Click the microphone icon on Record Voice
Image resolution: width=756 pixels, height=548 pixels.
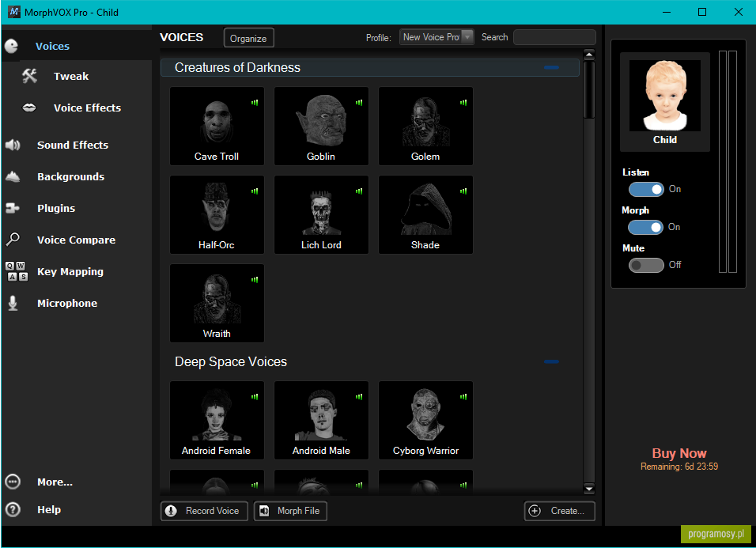click(x=171, y=511)
